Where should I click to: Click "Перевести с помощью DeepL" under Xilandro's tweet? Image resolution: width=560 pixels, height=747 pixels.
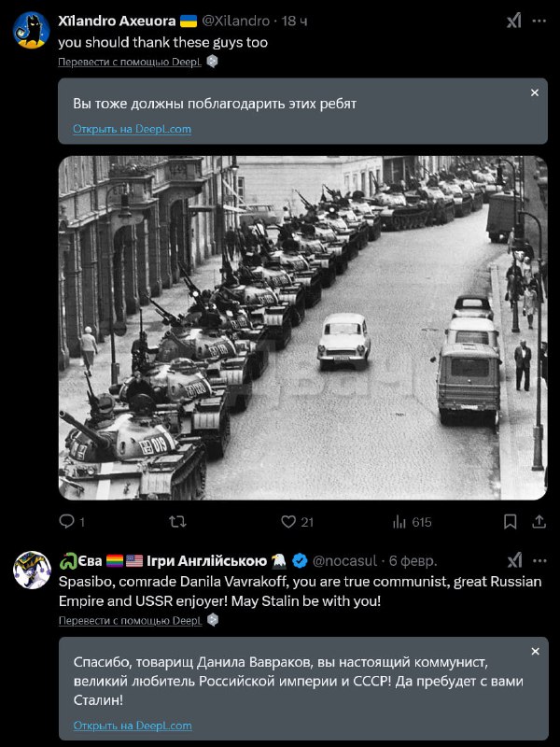(130, 62)
